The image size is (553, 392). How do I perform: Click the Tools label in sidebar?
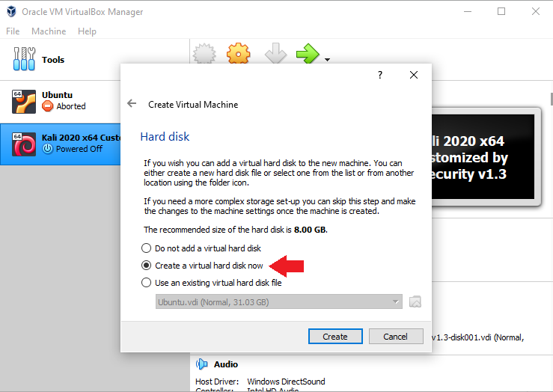(x=53, y=60)
